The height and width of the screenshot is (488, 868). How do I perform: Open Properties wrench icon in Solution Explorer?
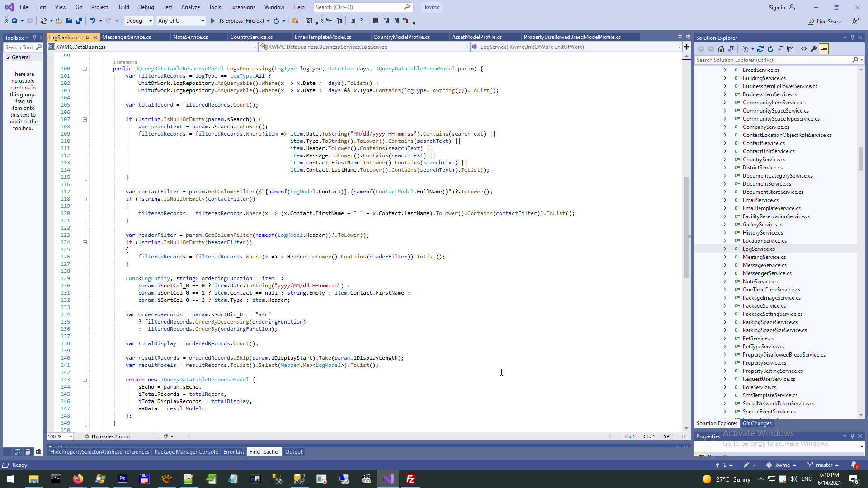point(814,49)
